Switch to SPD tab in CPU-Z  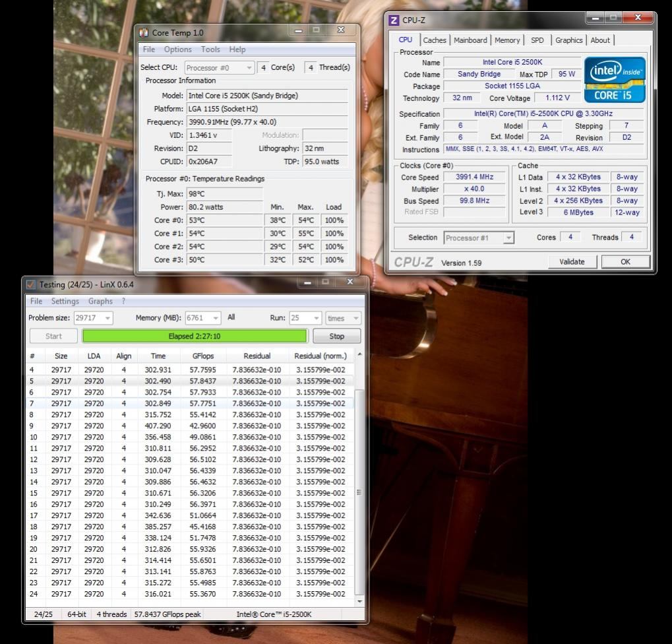(x=537, y=40)
